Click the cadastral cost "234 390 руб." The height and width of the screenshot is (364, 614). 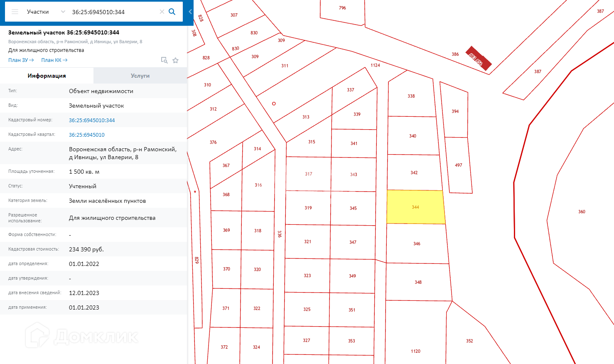(86, 249)
